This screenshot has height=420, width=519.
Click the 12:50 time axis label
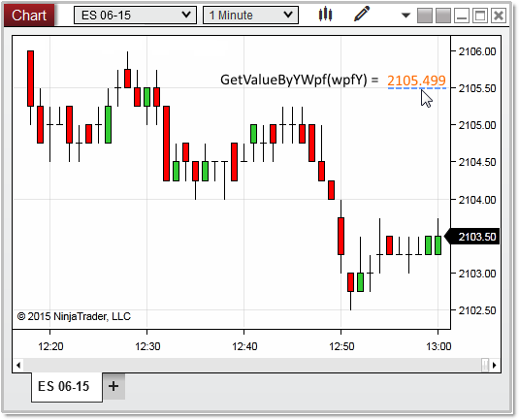341,346
